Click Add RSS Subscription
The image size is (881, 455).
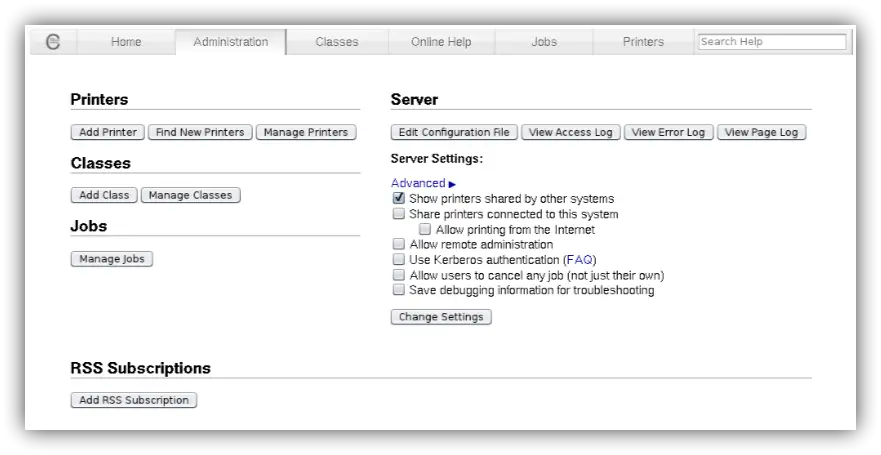134,400
